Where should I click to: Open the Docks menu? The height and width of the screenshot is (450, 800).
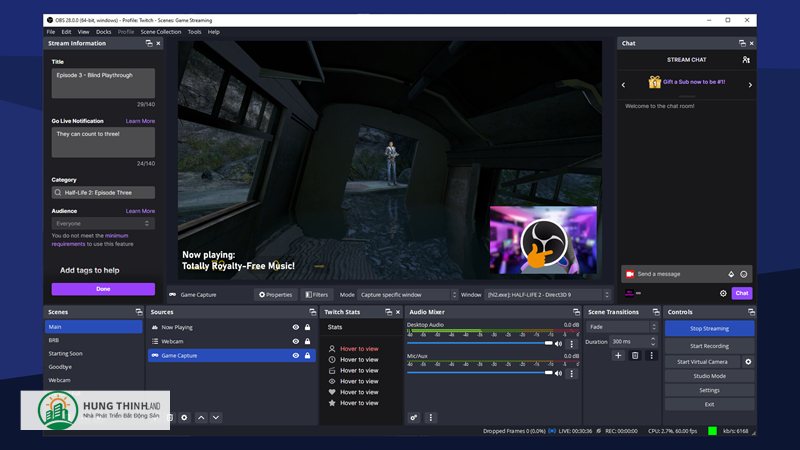(x=104, y=32)
